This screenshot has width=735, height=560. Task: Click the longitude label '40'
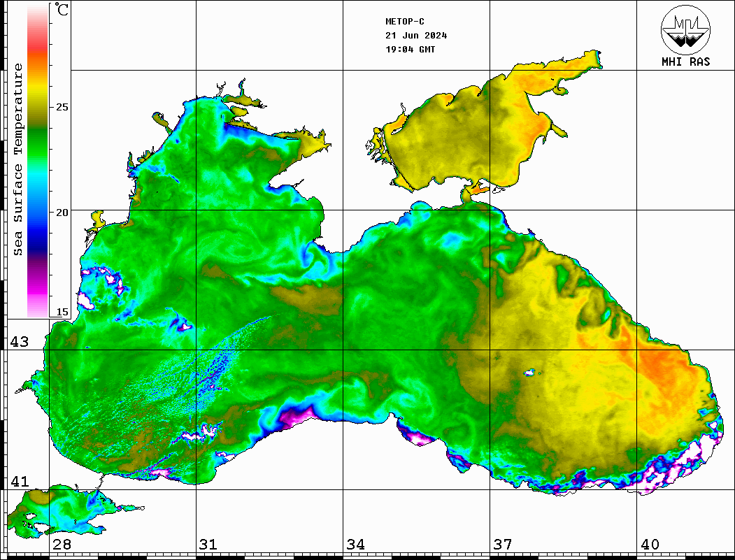[x=650, y=545]
